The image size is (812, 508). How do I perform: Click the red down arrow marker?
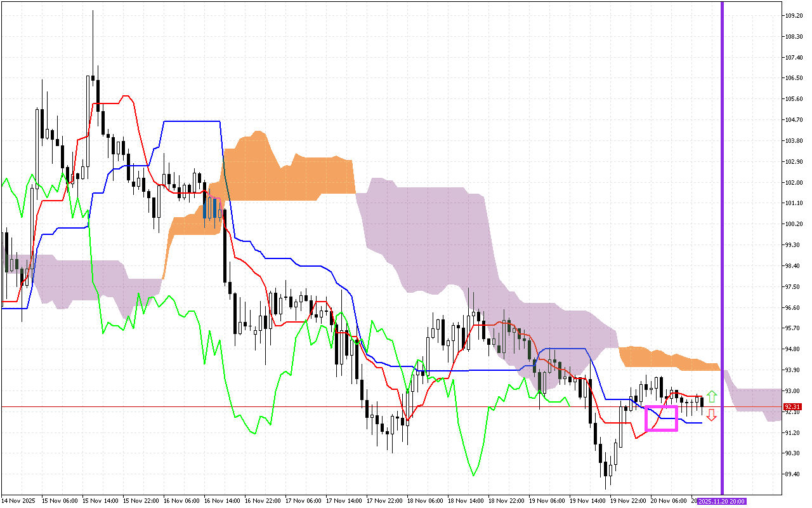(712, 415)
